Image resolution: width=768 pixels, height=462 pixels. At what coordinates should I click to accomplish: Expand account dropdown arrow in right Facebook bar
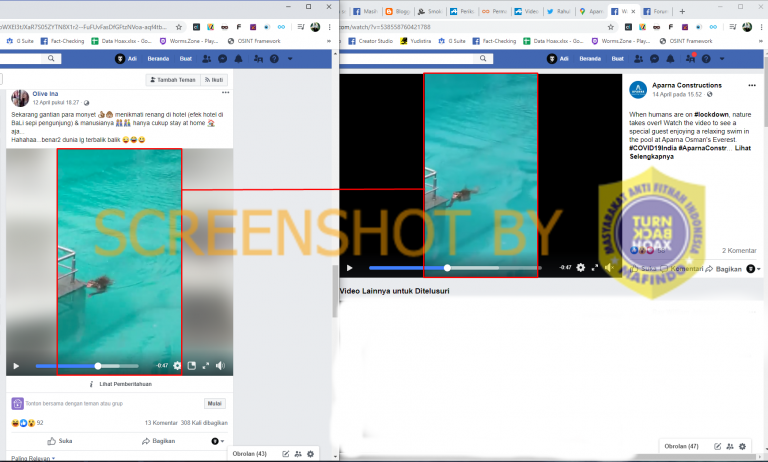pos(722,59)
